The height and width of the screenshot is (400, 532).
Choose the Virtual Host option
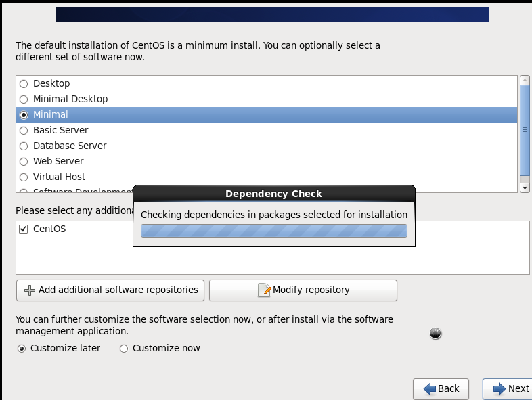(24, 177)
